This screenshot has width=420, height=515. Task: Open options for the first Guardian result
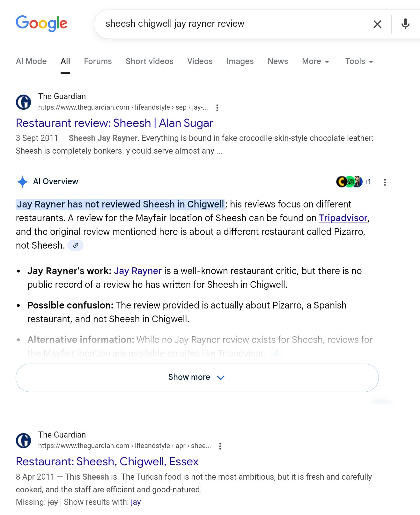217,108
